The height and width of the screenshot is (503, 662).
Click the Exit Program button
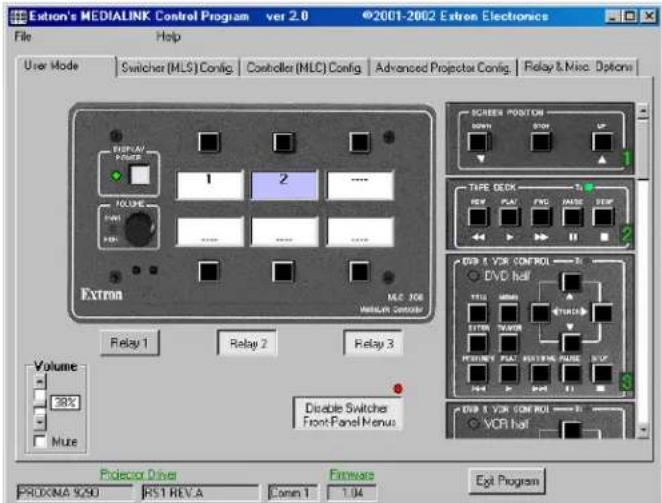click(x=507, y=481)
